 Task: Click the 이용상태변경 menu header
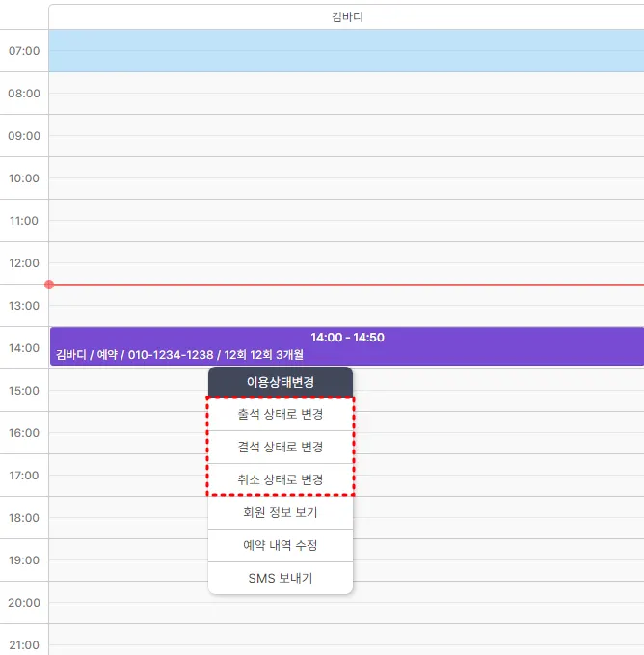click(x=281, y=382)
